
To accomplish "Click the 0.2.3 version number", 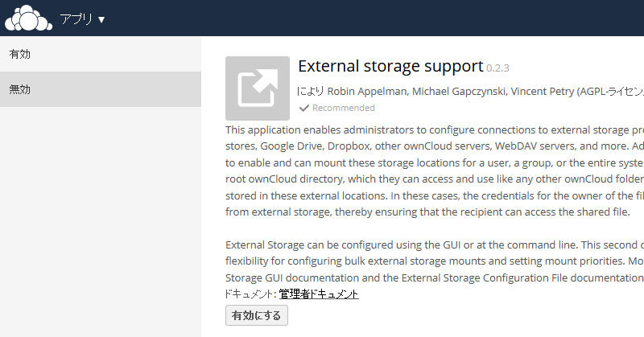I will point(497,68).
